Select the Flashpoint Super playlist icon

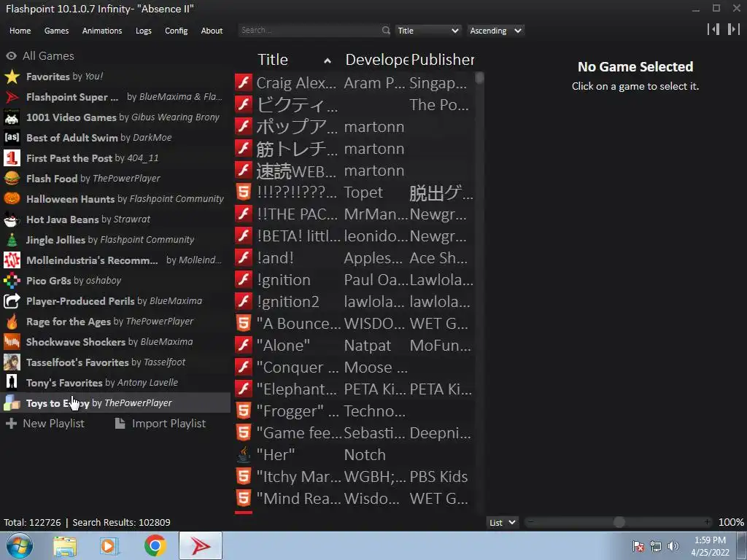[x=12, y=97]
